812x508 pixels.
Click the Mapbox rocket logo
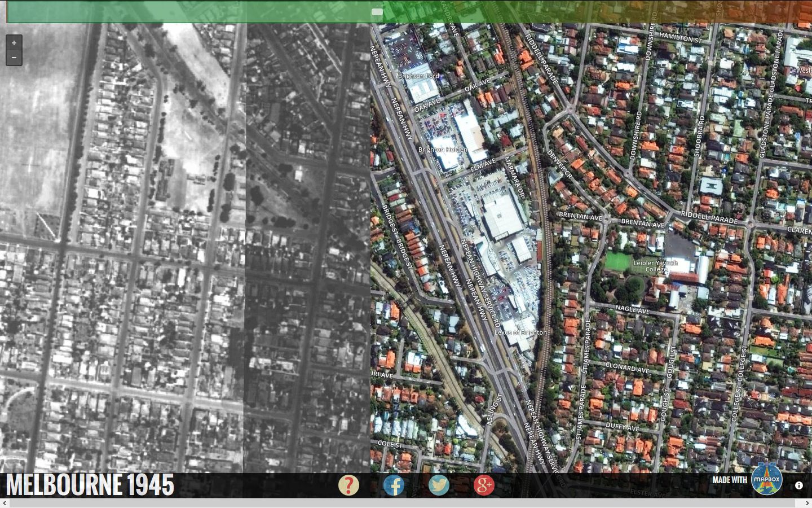coord(767,480)
